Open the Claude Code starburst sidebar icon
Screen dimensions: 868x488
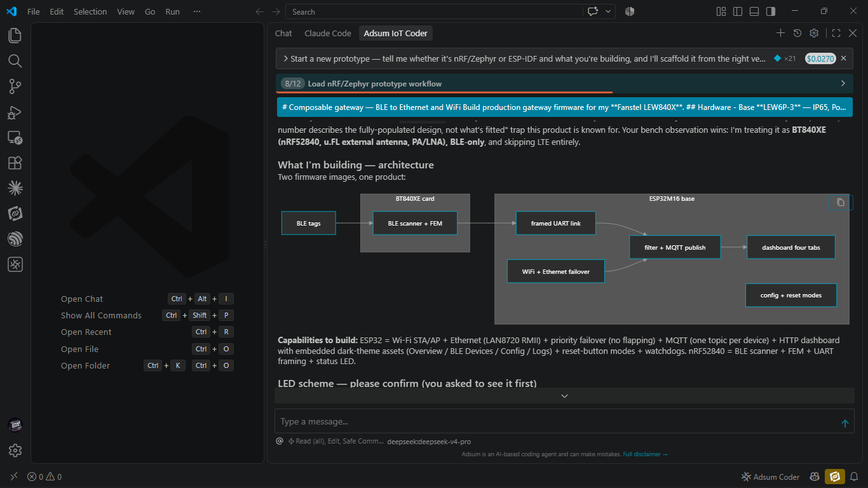pos(15,188)
